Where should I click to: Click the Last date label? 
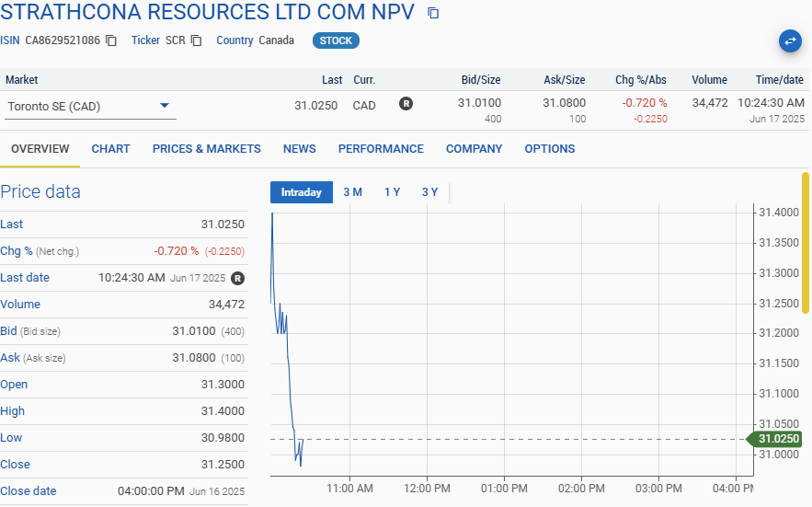point(25,278)
